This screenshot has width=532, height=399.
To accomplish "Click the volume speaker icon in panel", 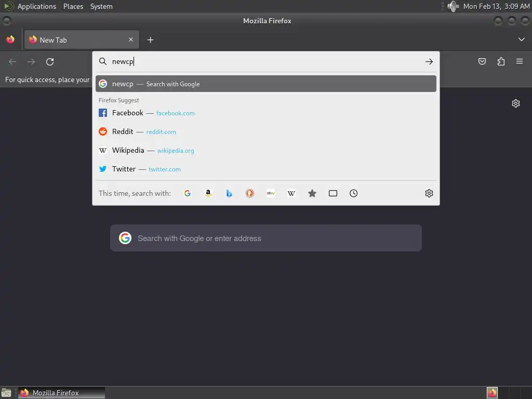I will 453,6.
